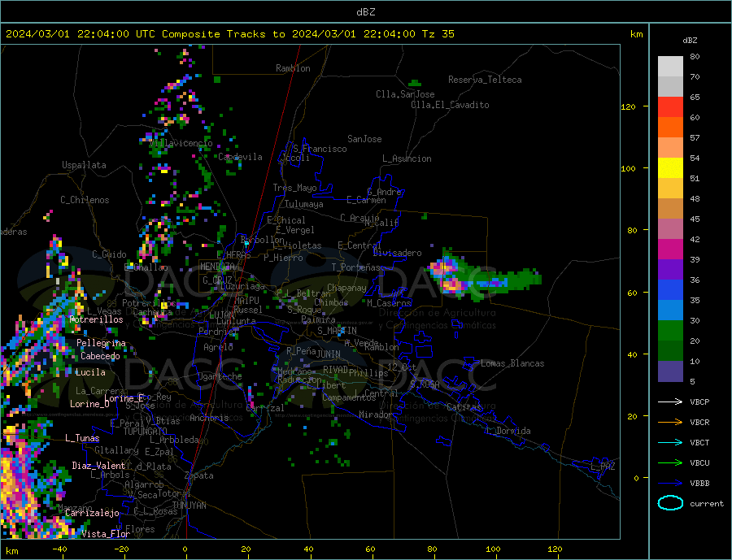732x560 pixels.
Task: Pick the brown 45-48 dBZ swatch
Action: (670, 209)
